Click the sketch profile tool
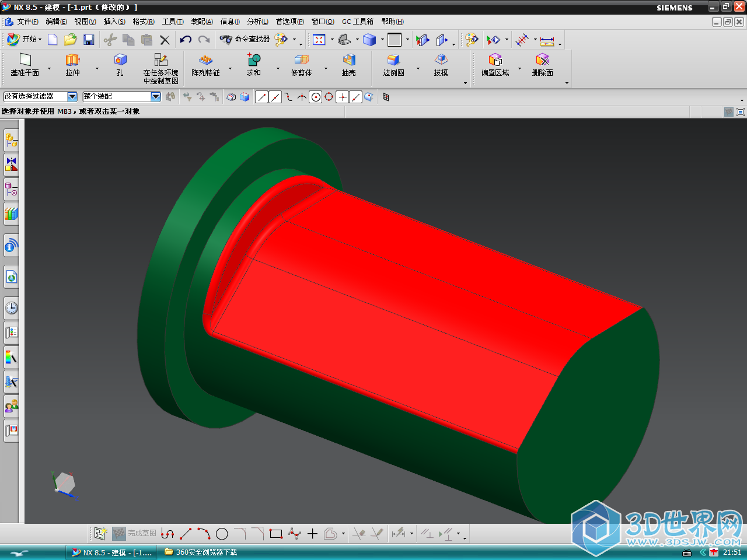The width and height of the screenshot is (747, 560). [x=167, y=534]
